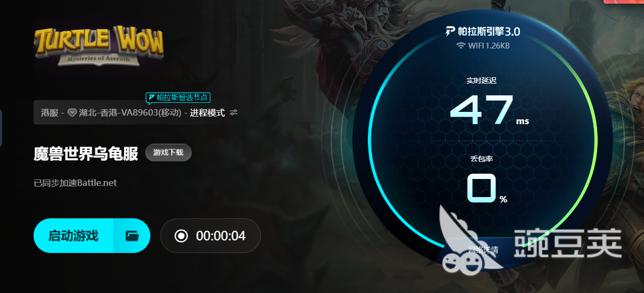The image size is (644, 293).
Task: Open the 帕拉斯智选节点 tag
Action: point(178,97)
